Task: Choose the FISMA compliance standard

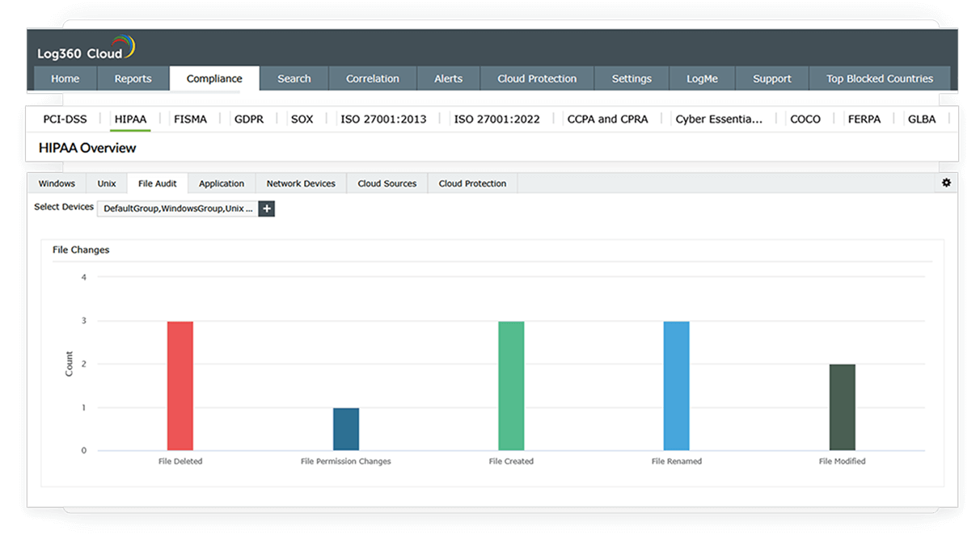Action: [x=191, y=119]
